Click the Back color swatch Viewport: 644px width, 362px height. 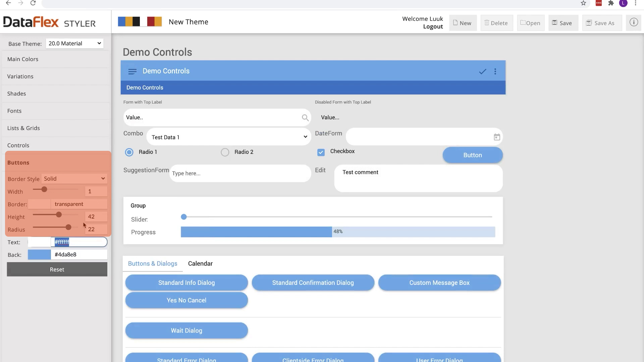(x=39, y=255)
